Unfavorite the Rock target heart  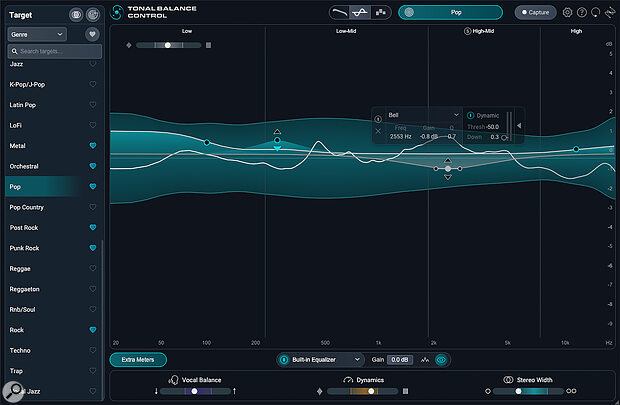coord(93,329)
